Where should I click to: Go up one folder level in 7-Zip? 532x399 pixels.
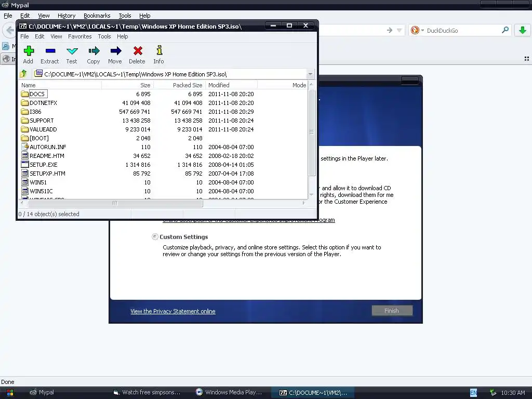(x=23, y=74)
